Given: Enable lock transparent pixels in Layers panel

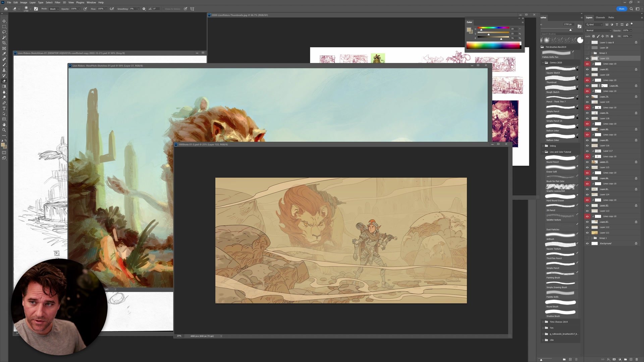Looking at the screenshot, I should [x=594, y=36].
